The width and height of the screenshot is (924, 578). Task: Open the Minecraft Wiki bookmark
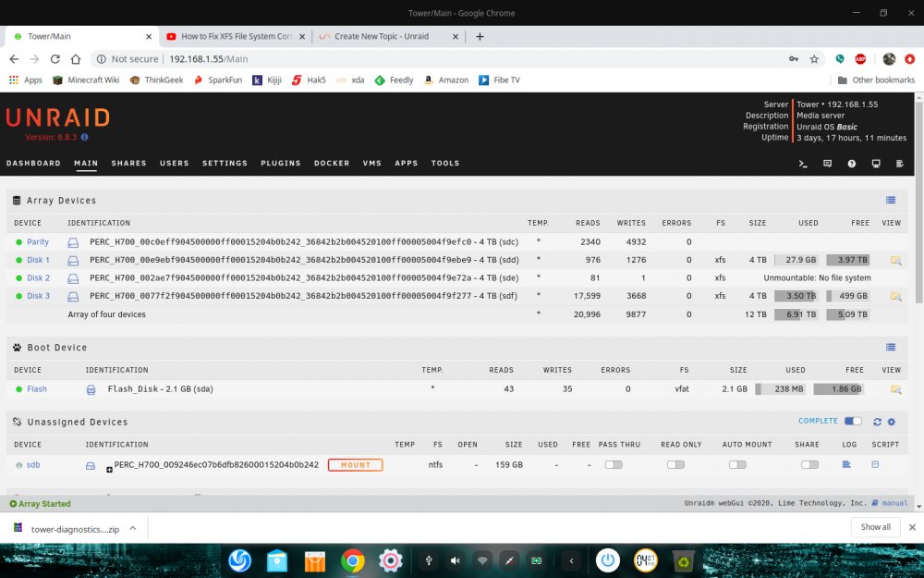[x=86, y=80]
